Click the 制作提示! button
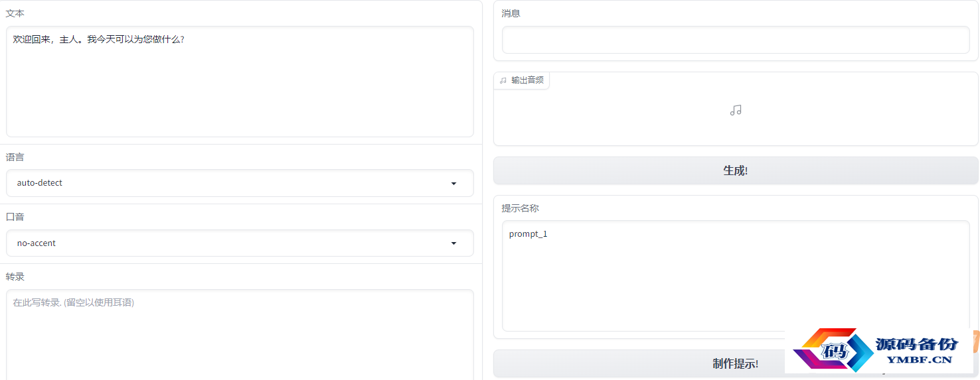The height and width of the screenshot is (380, 980). 736,363
